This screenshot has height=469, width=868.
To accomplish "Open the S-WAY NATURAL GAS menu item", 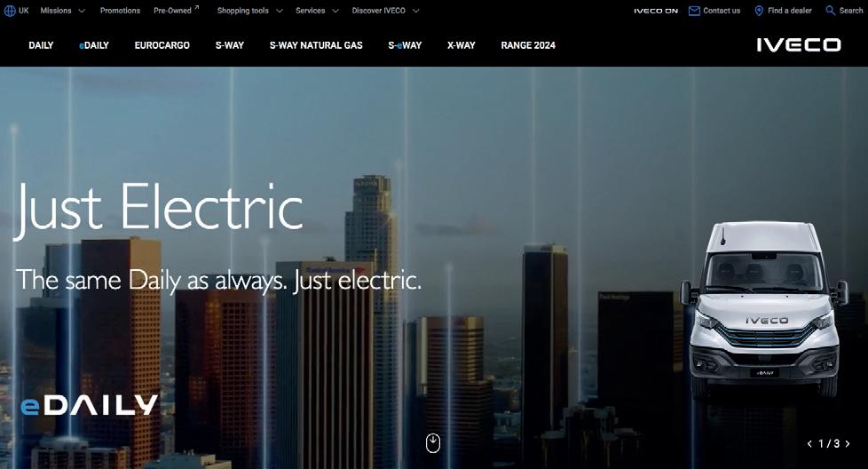I will (316, 45).
